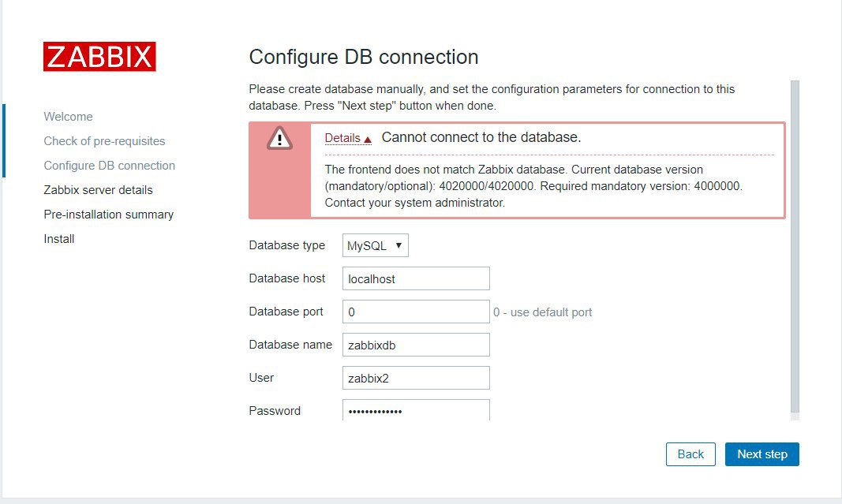Click the Next step button
Image resolution: width=842 pixels, height=504 pixels.
[762, 454]
